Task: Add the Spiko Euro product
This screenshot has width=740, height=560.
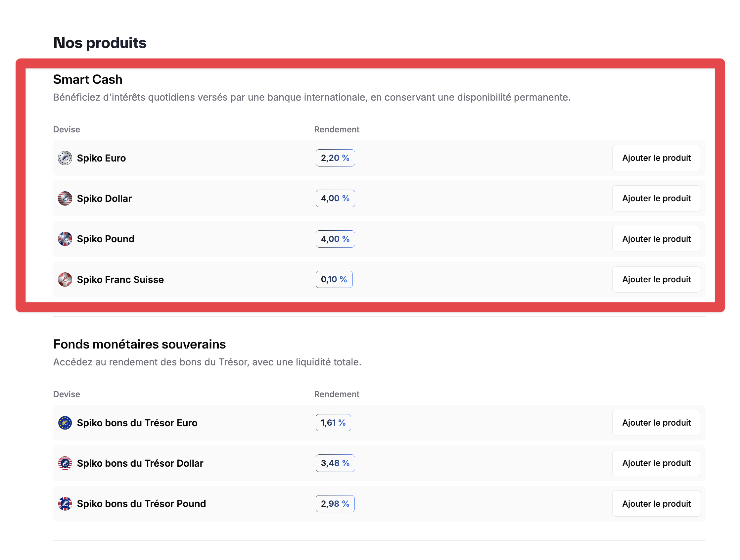Action: [656, 158]
